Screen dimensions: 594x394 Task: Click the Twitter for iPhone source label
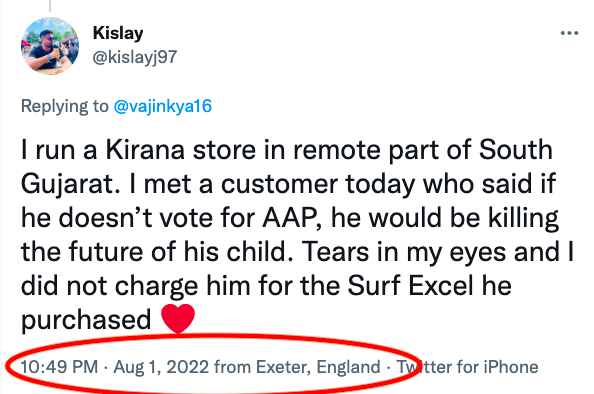pos(467,367)
